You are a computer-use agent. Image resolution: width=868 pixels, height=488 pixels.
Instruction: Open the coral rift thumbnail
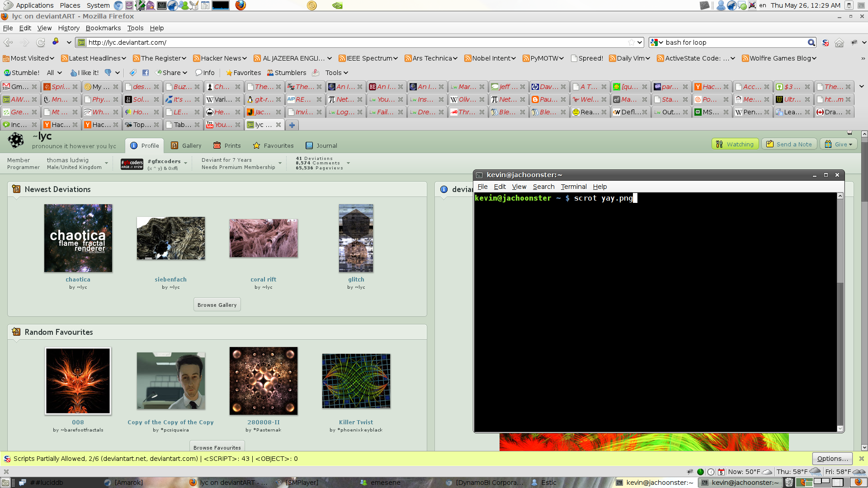pos(264,238)
